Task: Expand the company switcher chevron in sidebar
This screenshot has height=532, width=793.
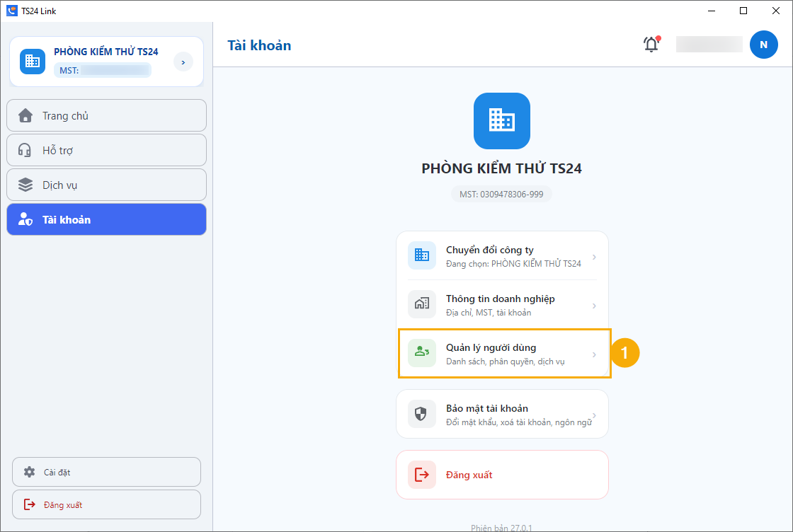Action: 183,62
